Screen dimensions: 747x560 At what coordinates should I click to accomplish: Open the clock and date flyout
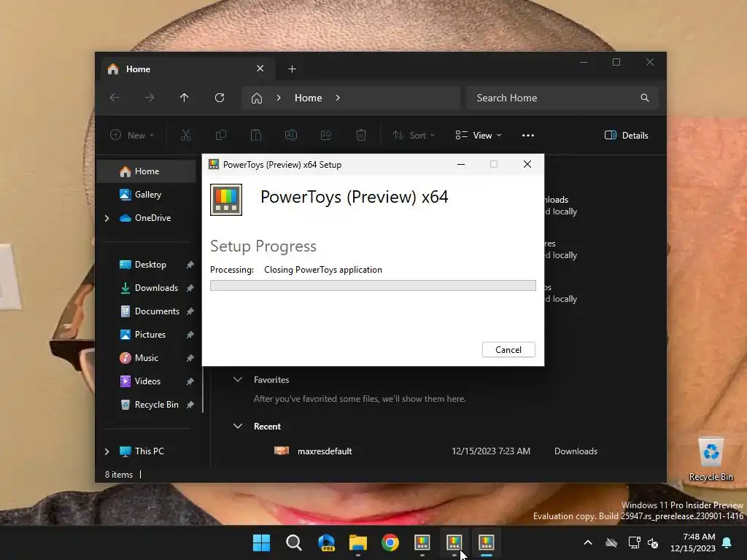point(693,542)
